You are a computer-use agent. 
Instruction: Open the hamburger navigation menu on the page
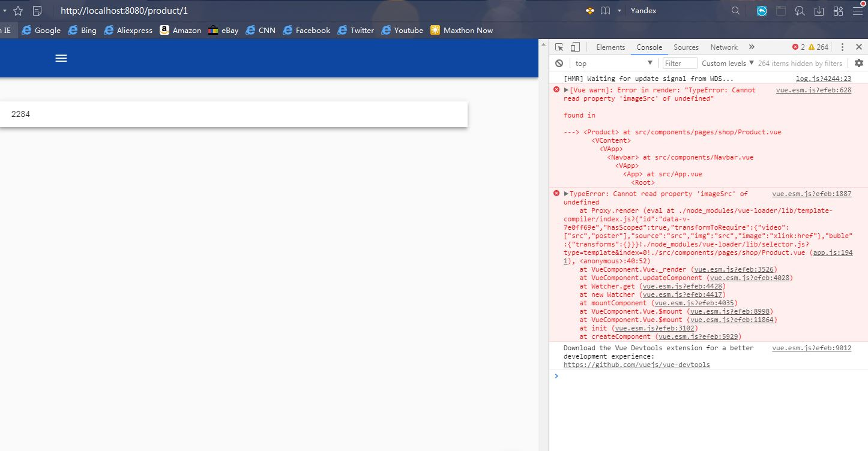point(61,58)
